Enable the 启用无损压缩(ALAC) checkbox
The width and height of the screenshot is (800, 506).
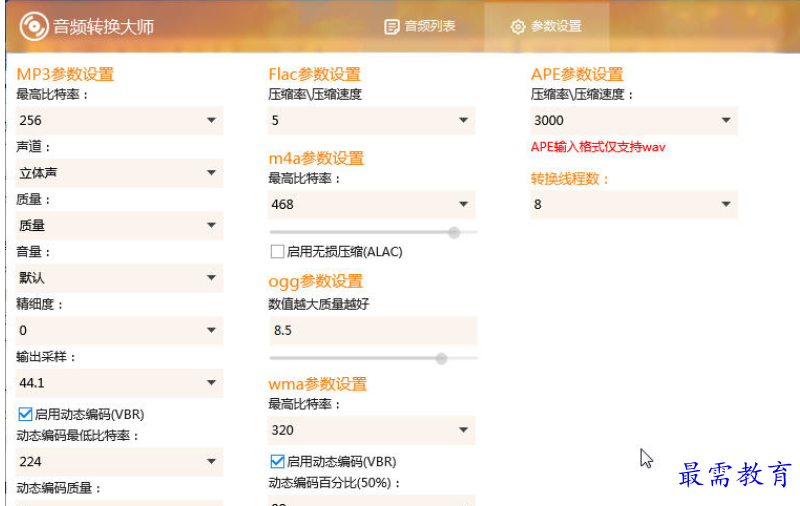[x=278, y=252]
